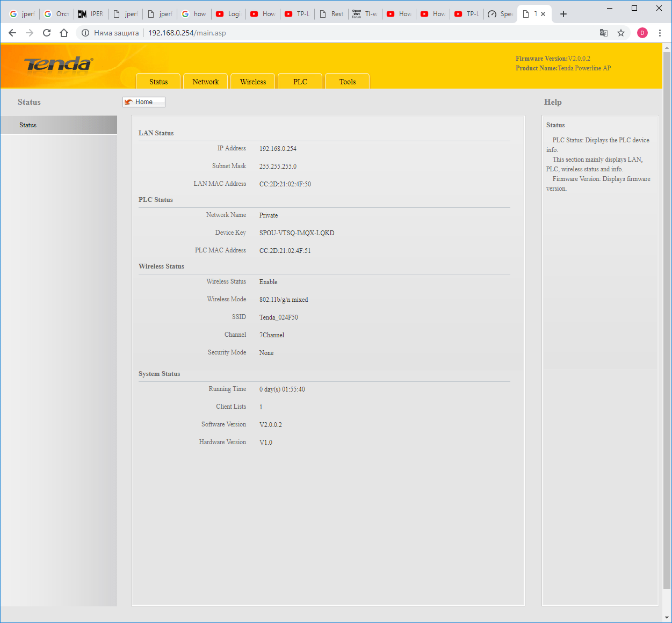
Task: Click the 'LAN Status' section heading
Action: (156, 133)
